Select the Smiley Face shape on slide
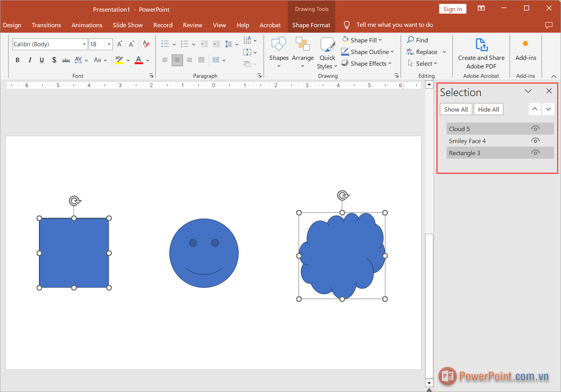561x392 pixels. coord(204,253)
